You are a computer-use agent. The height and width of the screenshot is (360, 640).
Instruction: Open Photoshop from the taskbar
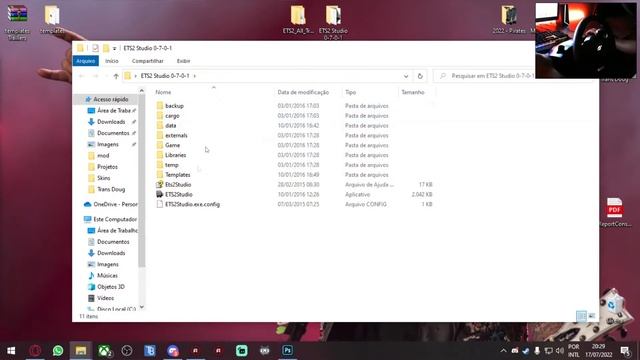pos(287,350)
